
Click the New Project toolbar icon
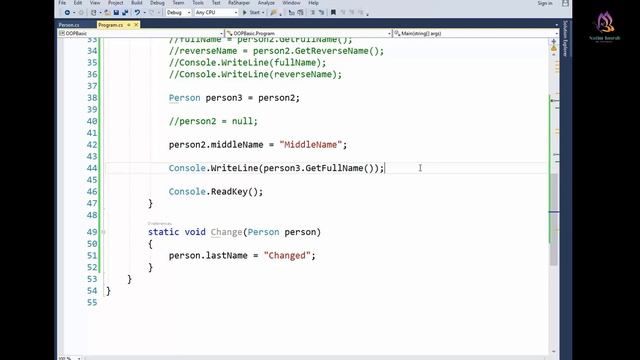coord(93,13)
